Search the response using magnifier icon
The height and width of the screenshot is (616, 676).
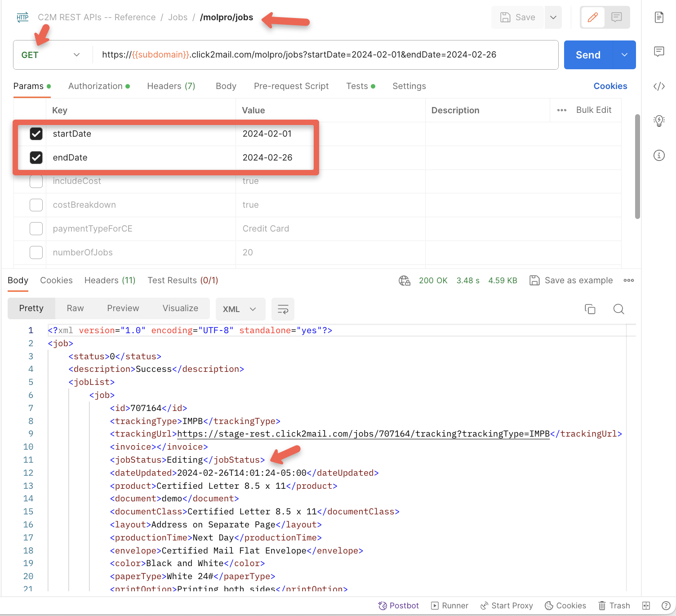[x=618, y=309]
